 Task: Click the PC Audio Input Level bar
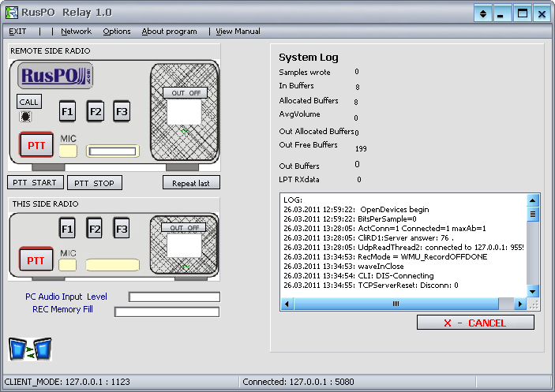point(174,297)
